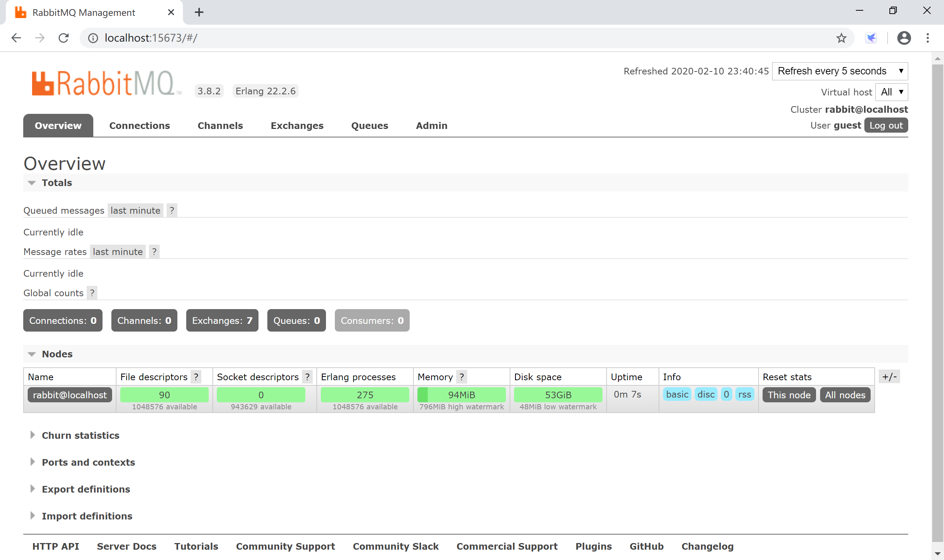
Task: Open the Chrome profile avatar
Action: pos(903,38)
